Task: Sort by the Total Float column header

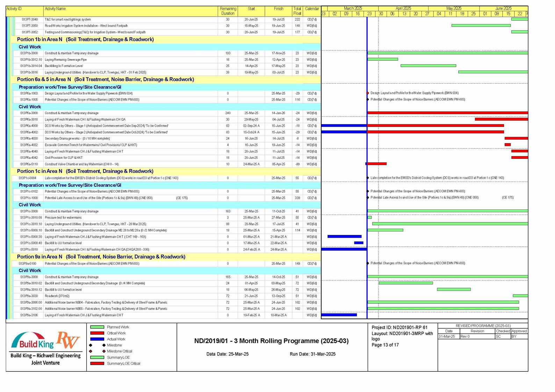Action: pos(297,11)
